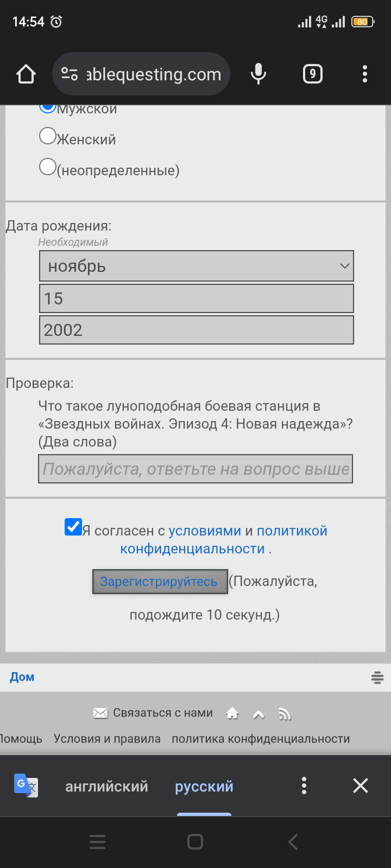Screen dimensions: 391x868
Task: Tap the microphone voice search icon
Action: click(x=258, y=74)
